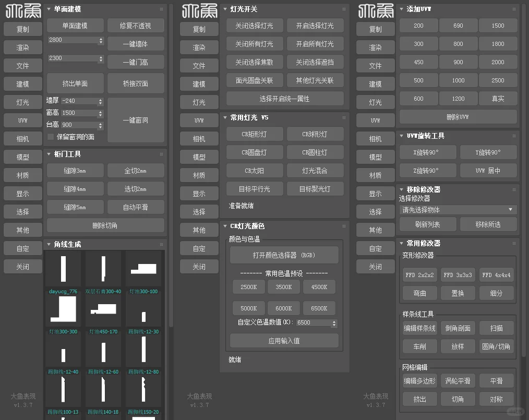Viewport: 529px width, 420px height.
Task: Add the FFD 3x3x3 modifier
Action: (x=458, y=275)
